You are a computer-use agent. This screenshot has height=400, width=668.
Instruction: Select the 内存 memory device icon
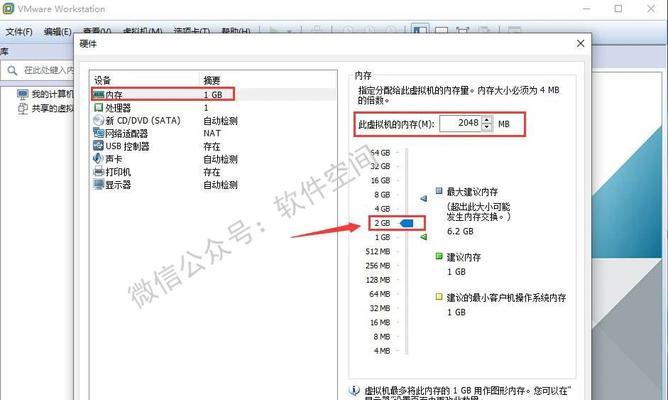pos(98,94)
